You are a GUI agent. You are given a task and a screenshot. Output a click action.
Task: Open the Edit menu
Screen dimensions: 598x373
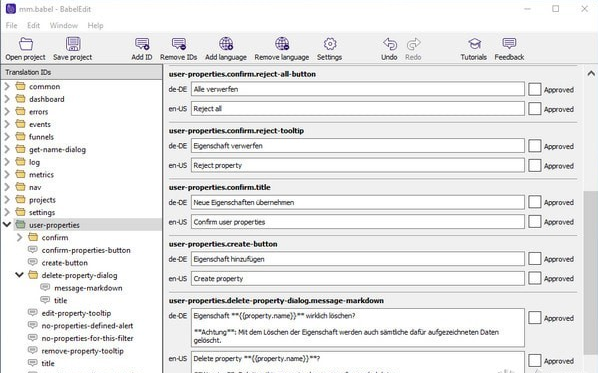pos(34,26)
